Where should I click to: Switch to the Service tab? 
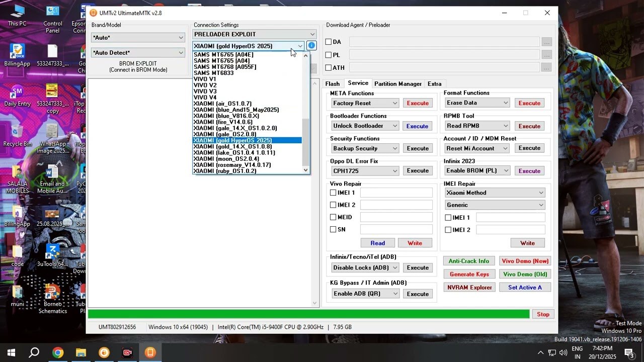[358, 83]
